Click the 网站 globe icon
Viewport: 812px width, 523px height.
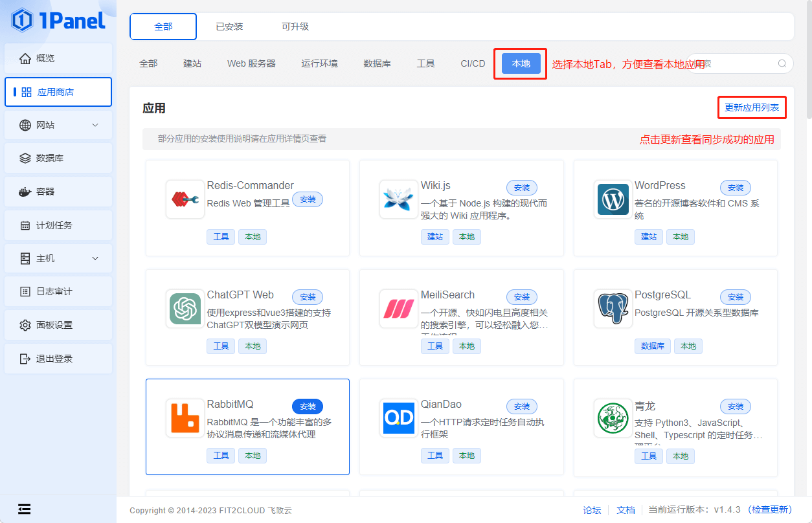25,125
